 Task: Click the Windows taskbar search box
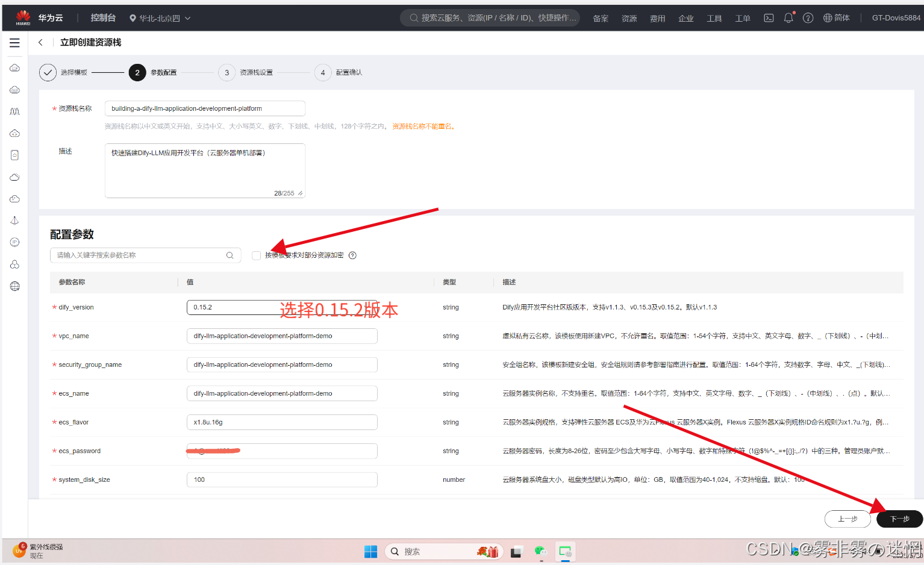[445, 551]
